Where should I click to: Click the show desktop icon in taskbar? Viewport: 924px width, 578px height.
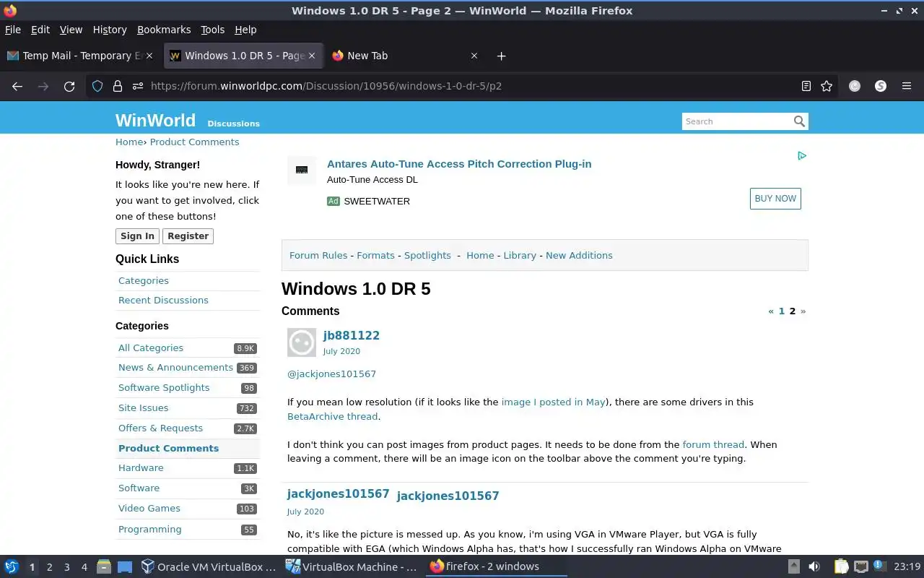click(x=125, y=566)
